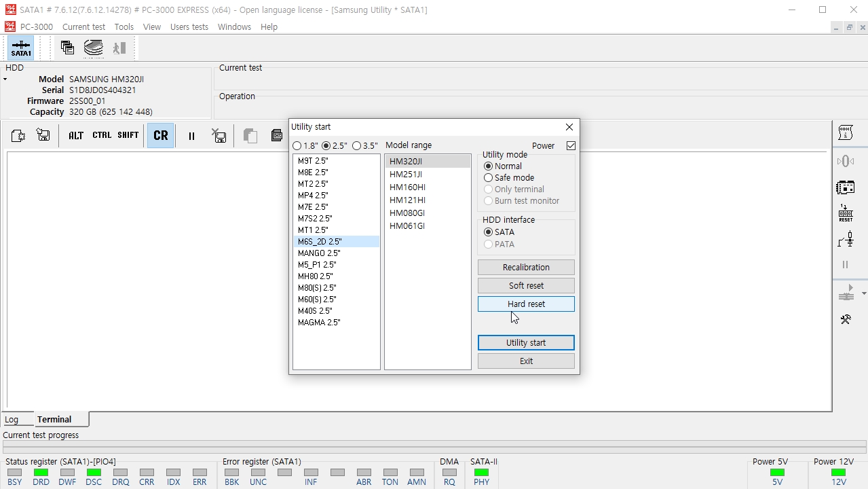The width and height of the screenshot is (868, 489).
Task: Open the Users tests menu
Action: tap(189, 27)
